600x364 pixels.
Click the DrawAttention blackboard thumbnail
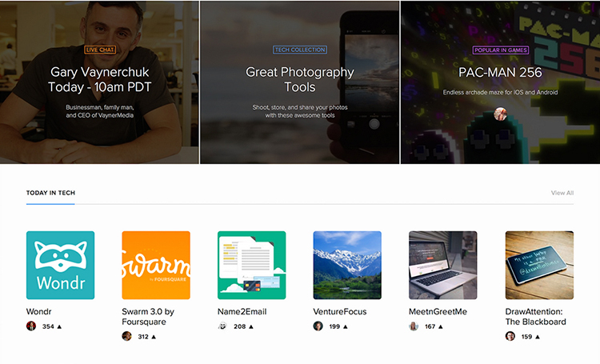(539, 265)
